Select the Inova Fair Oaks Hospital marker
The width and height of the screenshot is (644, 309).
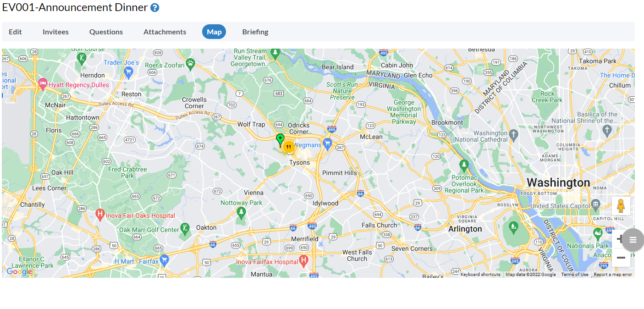[100, 214]
